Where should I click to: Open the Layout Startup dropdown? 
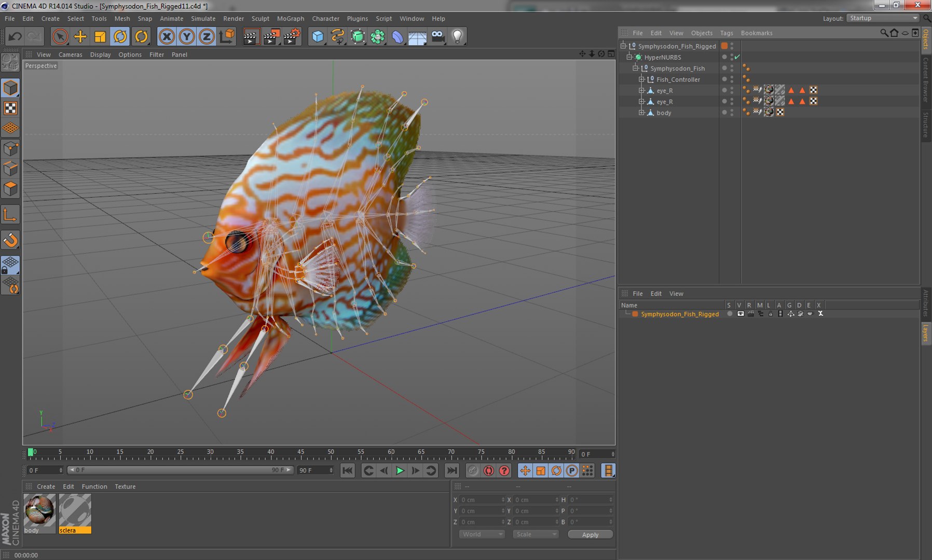pos(883,18)
